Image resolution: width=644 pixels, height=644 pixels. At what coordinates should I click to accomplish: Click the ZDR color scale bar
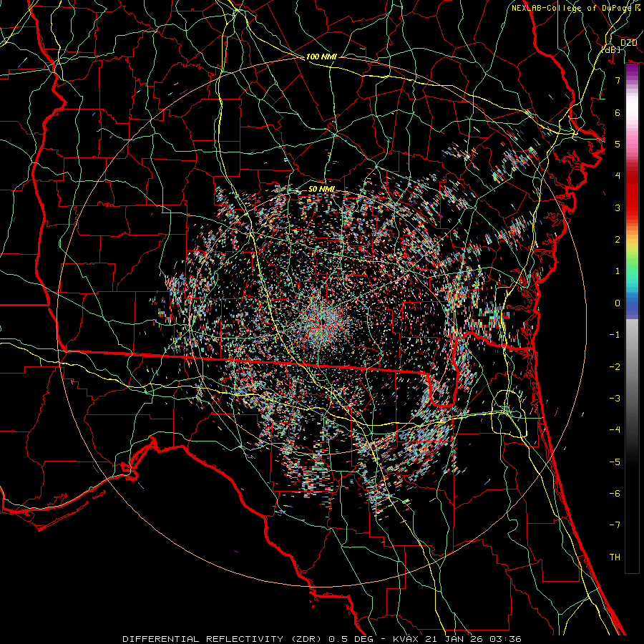(632, 318)
